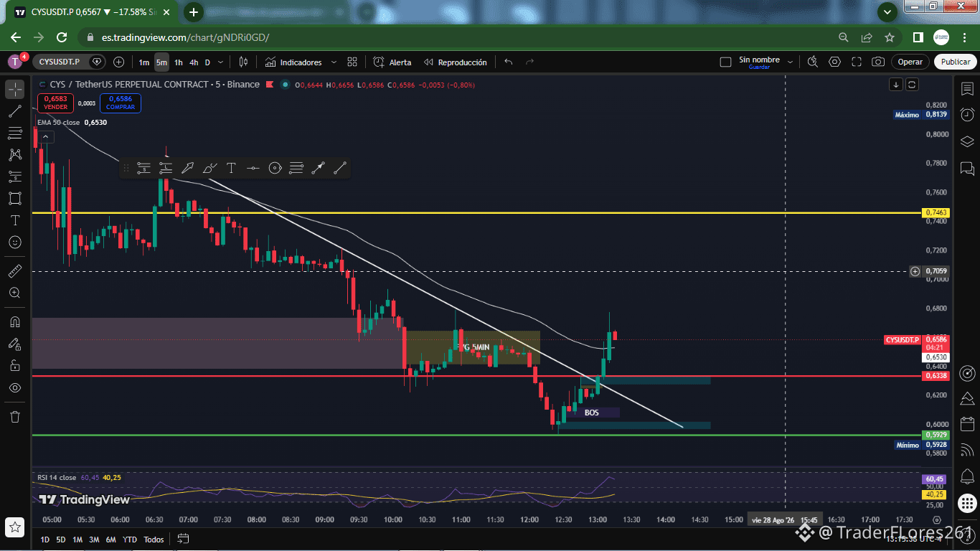Open the object tree layers panel
The height and width of the screenshot is (551, 980).
(967, 141)
